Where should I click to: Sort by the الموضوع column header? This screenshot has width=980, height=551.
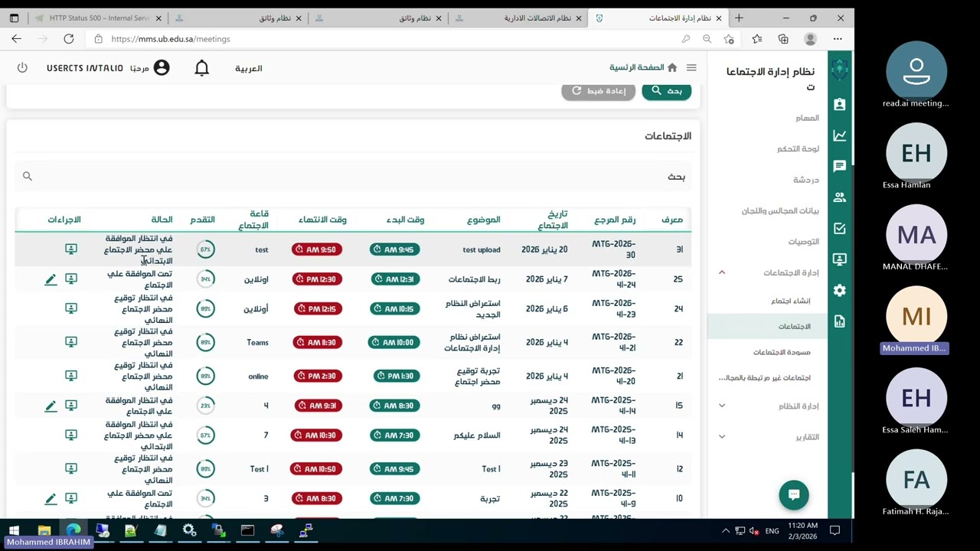[x=484, y=220]
